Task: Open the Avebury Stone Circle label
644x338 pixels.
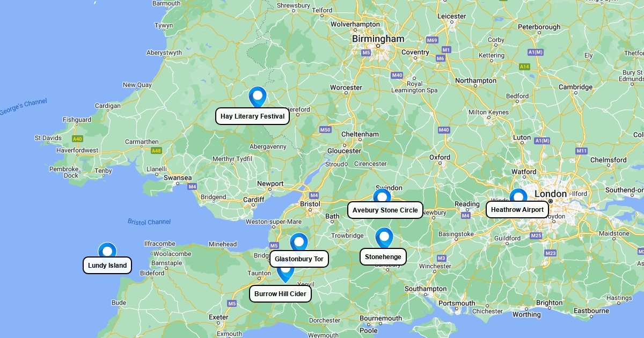Action: (385, 210)
